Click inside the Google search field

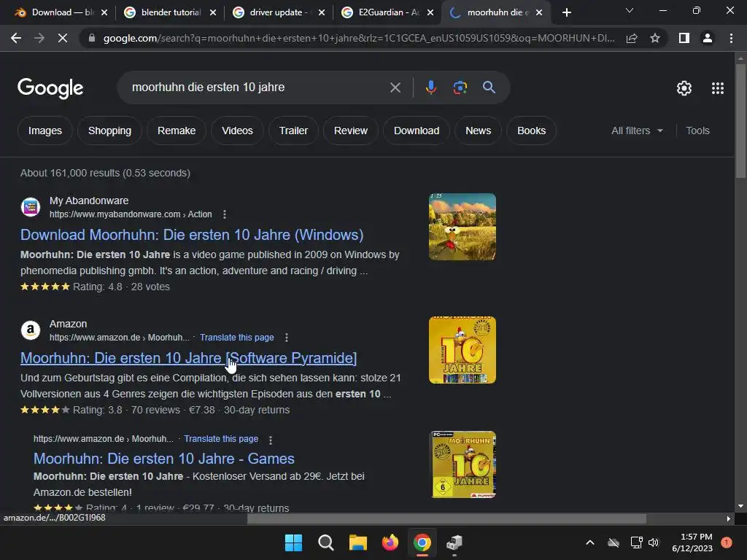click(x=256, y=87)
